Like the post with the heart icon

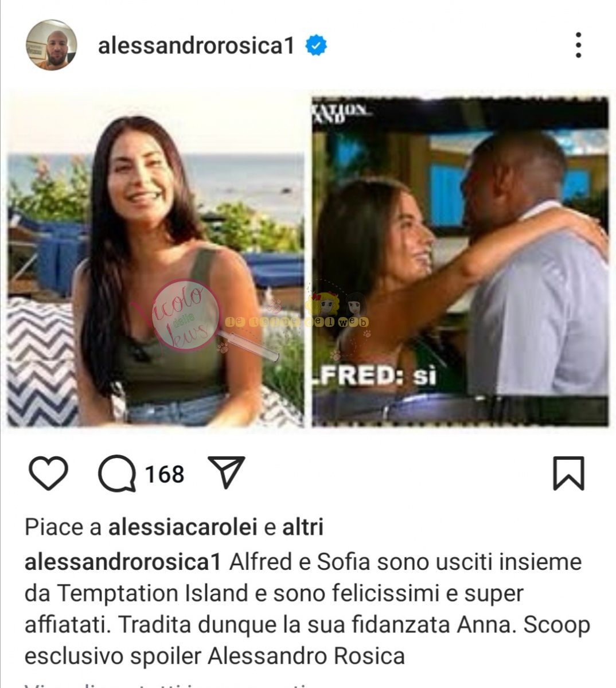48,474
